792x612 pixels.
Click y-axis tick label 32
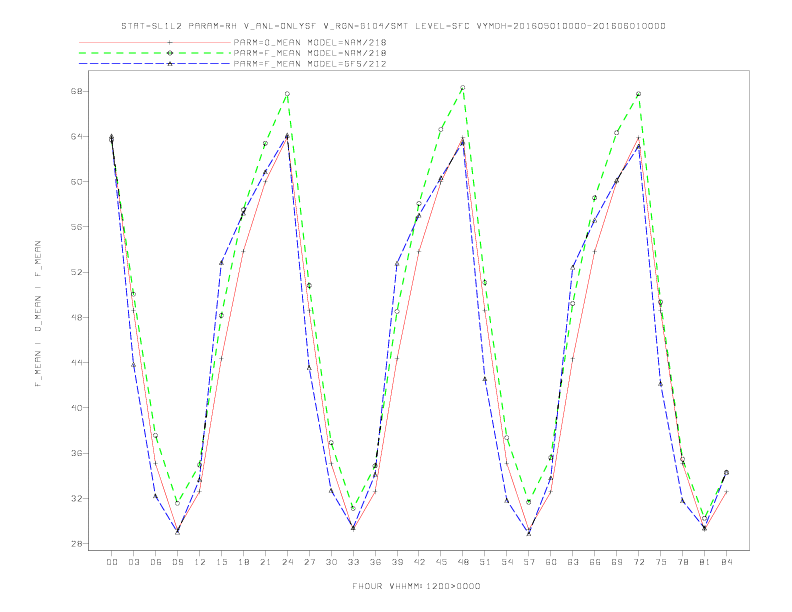78,498
